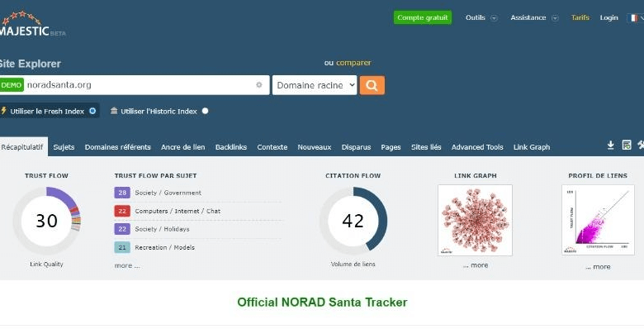Click the download arrow icon

pyautogui.click(x=611, y=145)
